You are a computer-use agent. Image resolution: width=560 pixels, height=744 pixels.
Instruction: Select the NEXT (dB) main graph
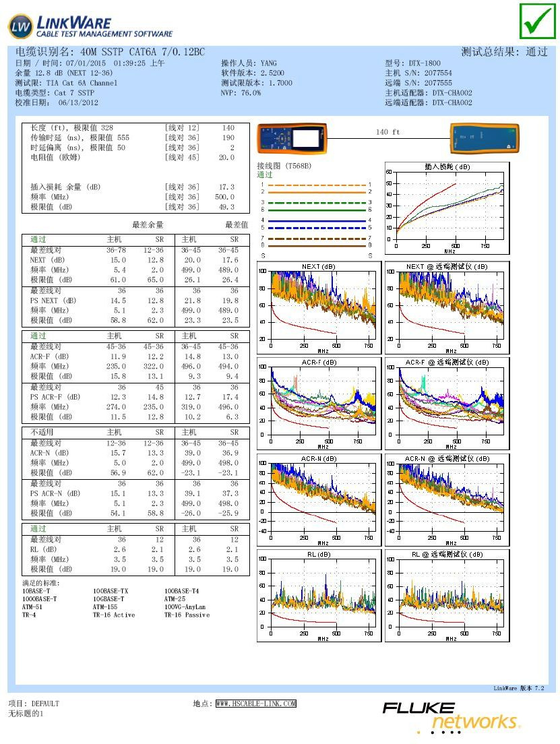point(319,307)
